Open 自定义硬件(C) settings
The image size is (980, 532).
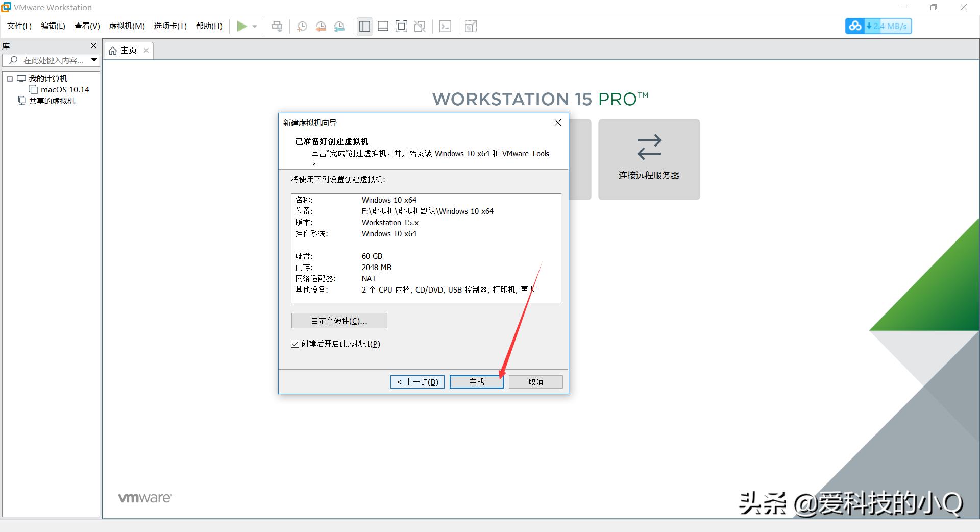click(339, 321)
